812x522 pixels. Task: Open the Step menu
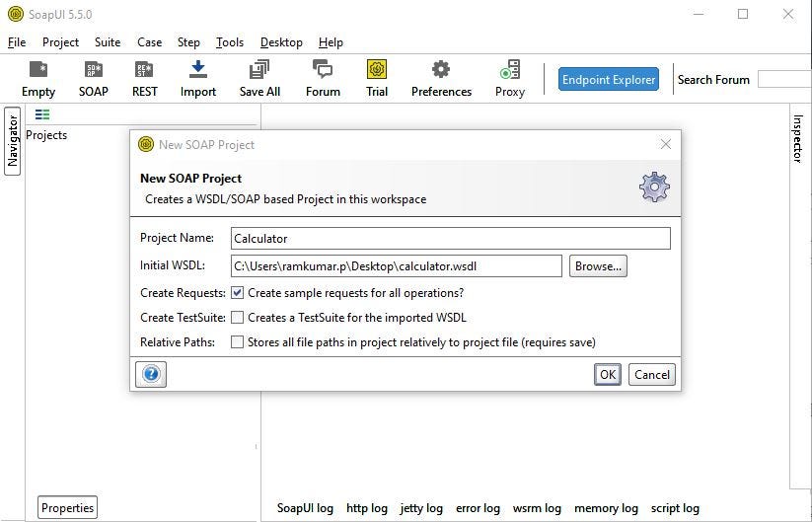coord(188,42)
